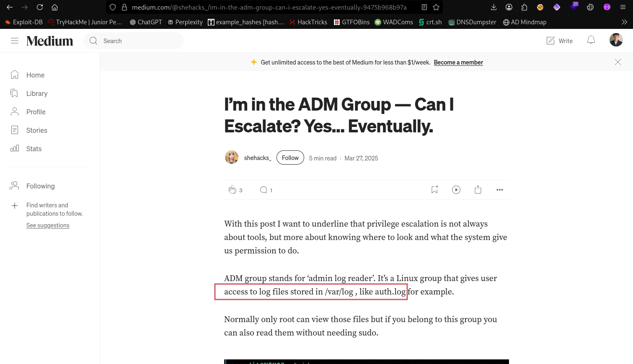
Task: Open the three-dot more options menu
Action: click(500, 190)
